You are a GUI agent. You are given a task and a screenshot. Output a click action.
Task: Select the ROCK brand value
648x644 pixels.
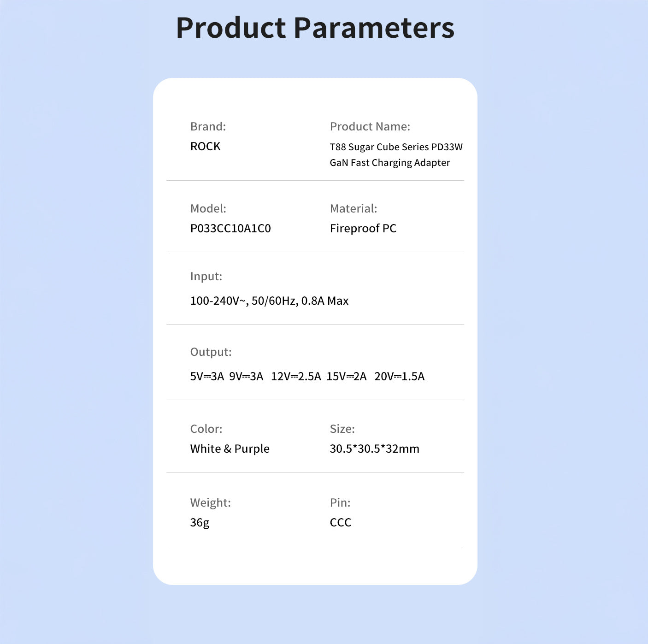pos(205,146)
